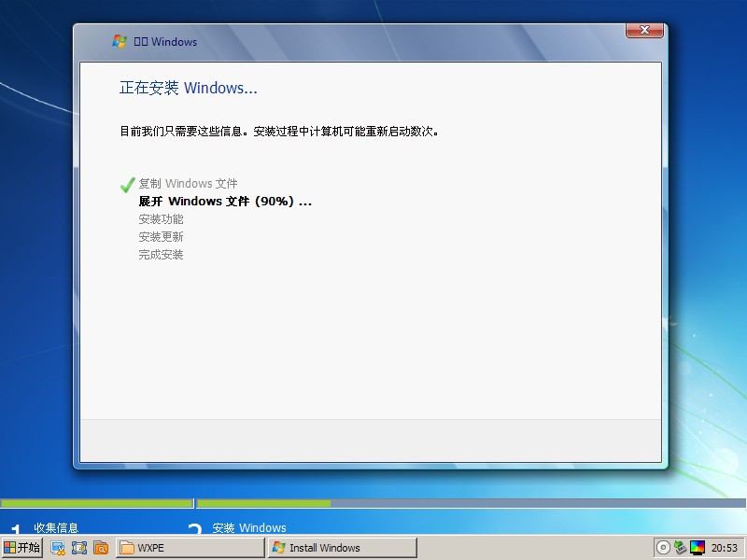The width and height of the screenshot is (747, 560).
Task: Click the 20:53 clock
Action: (725, 548)
